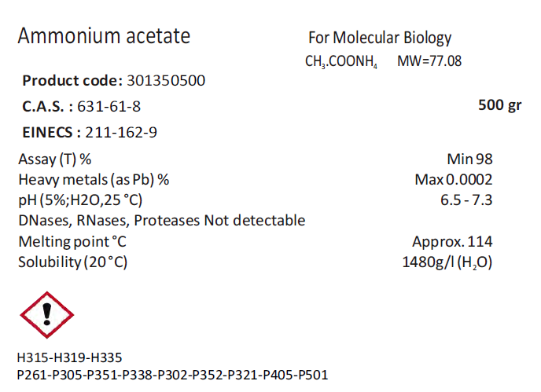Click the MW=77.08 molecular weight text

[429, 60]
